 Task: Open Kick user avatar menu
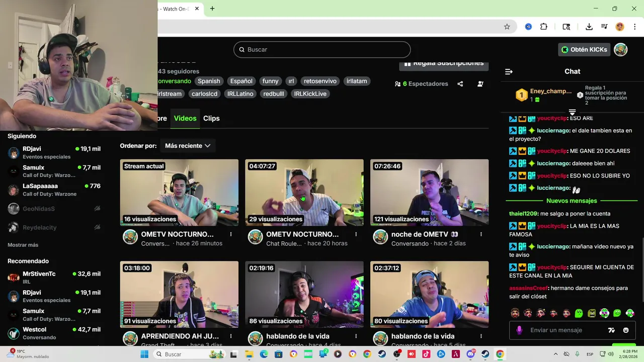click(621, 49)
